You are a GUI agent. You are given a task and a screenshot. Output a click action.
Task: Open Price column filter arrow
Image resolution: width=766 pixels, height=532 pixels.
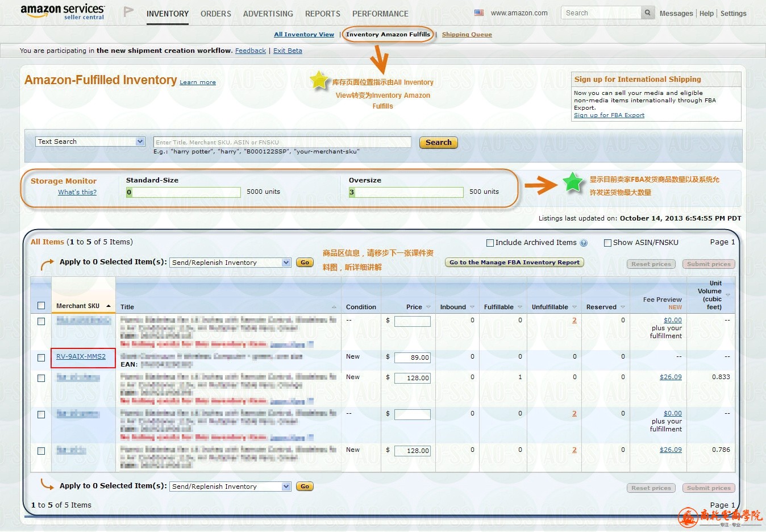428,307
